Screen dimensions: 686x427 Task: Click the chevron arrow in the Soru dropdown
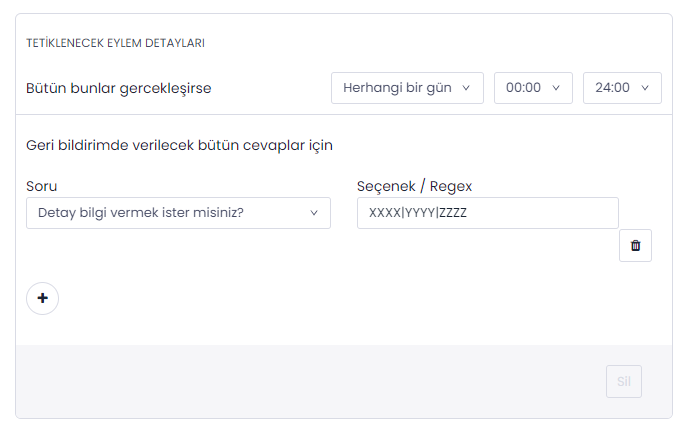click(x=314, y=213)
